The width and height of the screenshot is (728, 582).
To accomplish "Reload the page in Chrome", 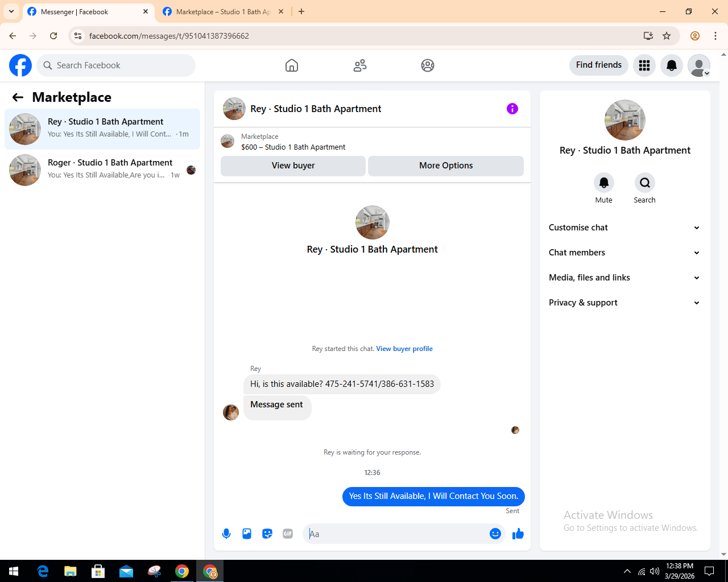I will click(x=53, y=36).
